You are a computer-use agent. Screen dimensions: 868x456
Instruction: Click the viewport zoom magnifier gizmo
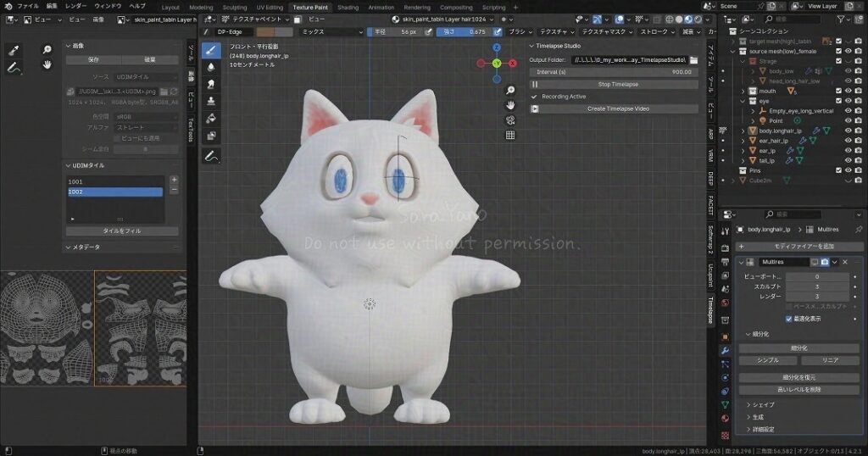(510, 90)
